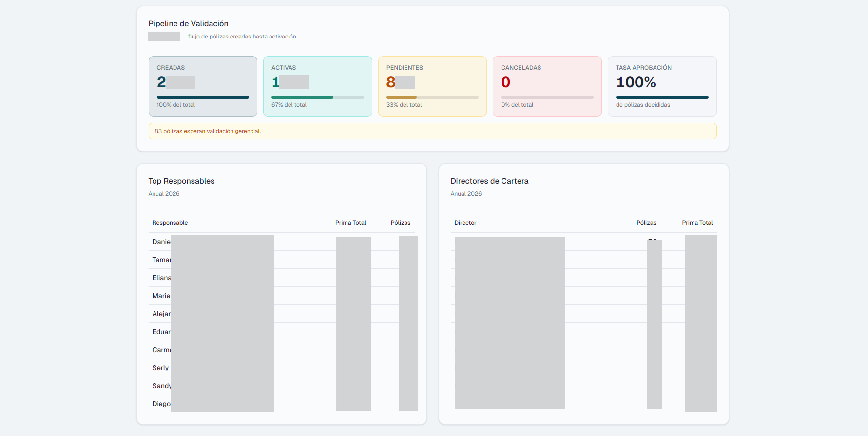Sort Directores de Cartera by Pólizas

(646, 223)
